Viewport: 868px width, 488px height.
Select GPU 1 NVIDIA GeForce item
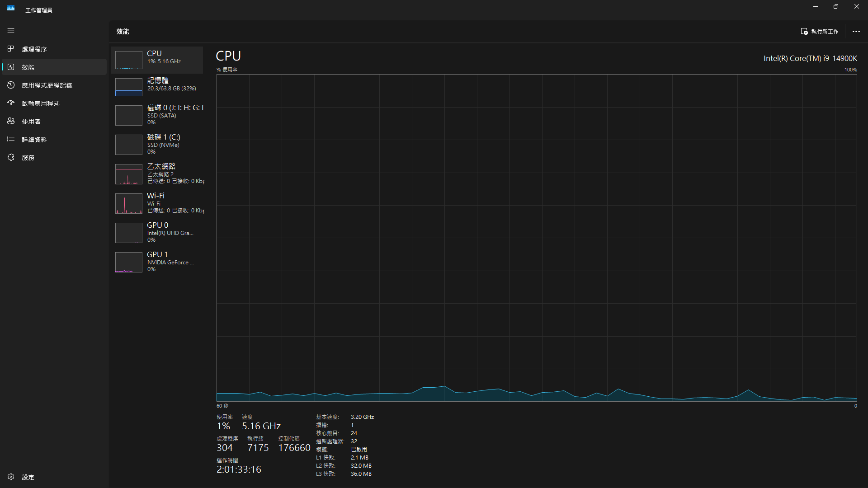(157, 262)
